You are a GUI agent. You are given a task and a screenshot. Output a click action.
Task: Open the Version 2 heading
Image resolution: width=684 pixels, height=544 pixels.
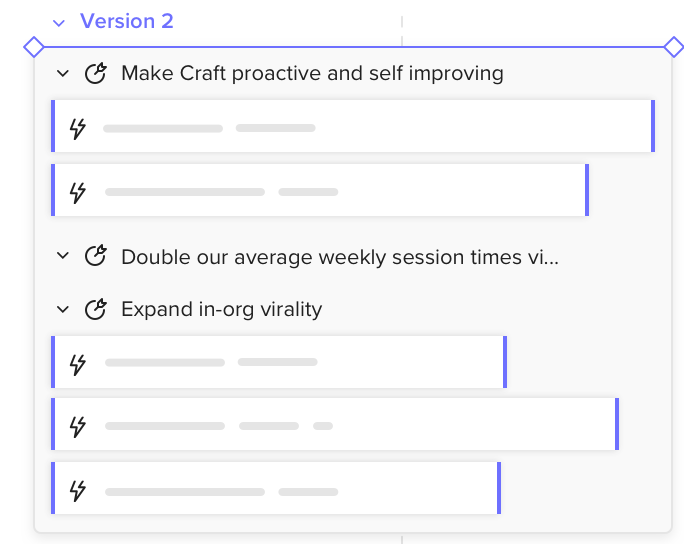coord(127,21)
